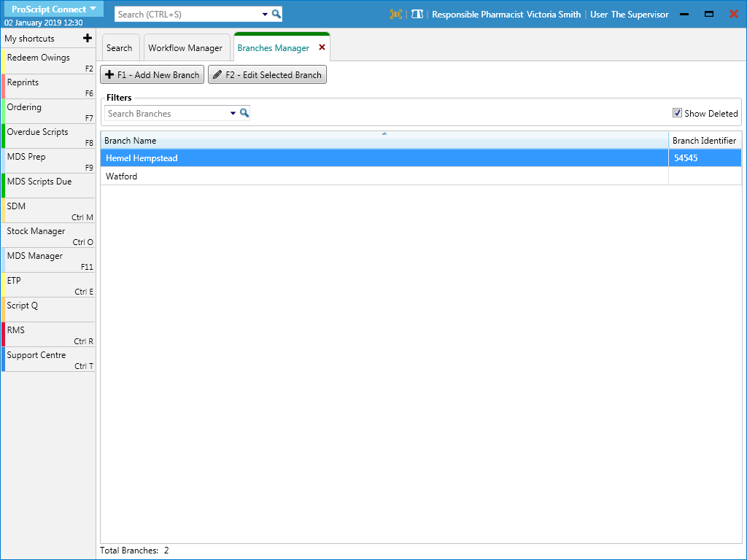Click My shortcuts header label
This screenshot has height=560, width=747.
point(29,39)
